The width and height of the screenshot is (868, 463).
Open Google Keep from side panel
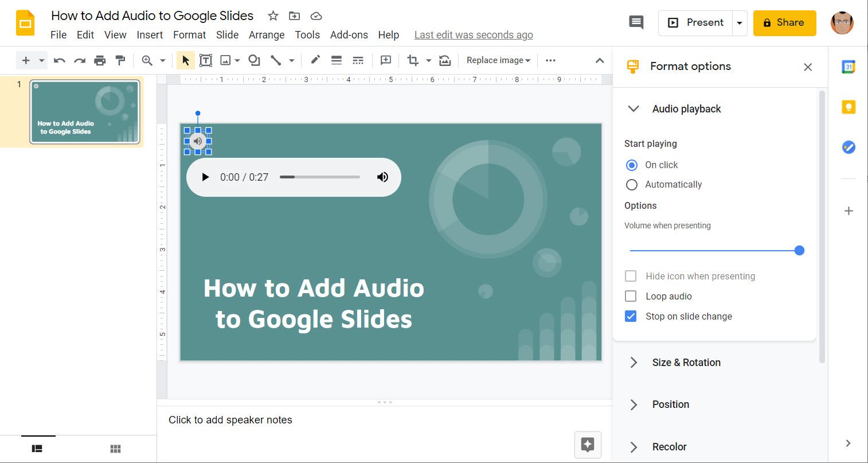tap(849, 107)
